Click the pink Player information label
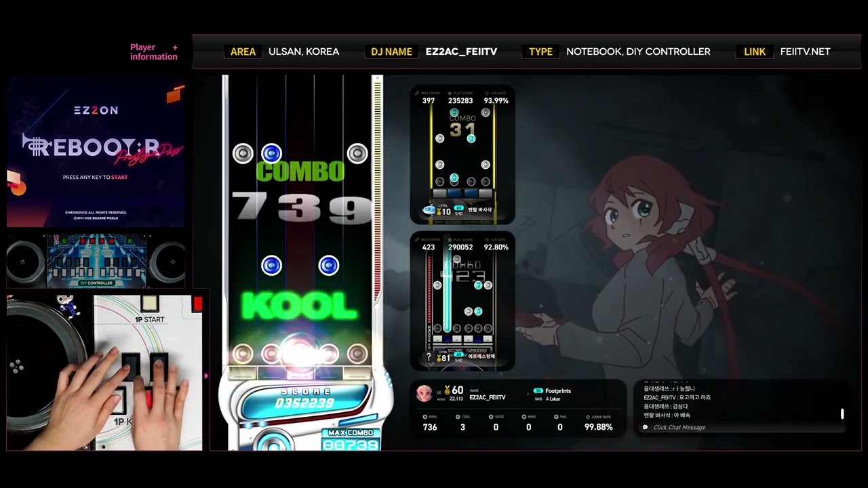This screenshot has height=488, width=868. [x=153, y=52]
